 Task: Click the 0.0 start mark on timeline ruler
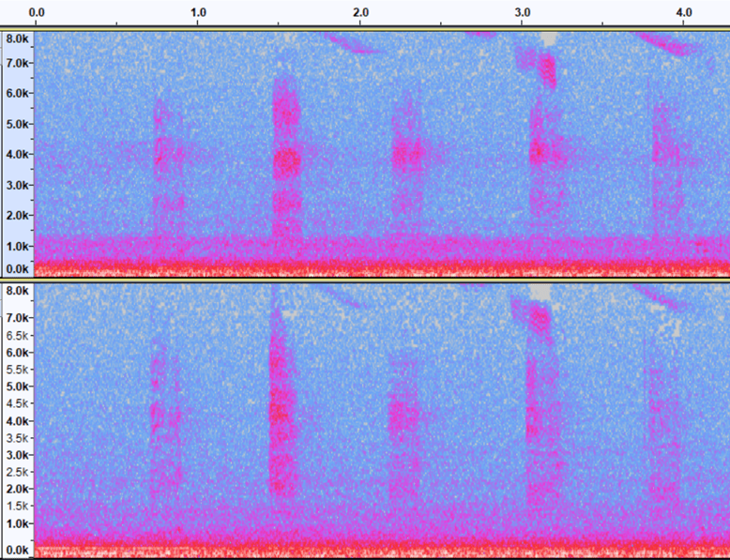38,12
